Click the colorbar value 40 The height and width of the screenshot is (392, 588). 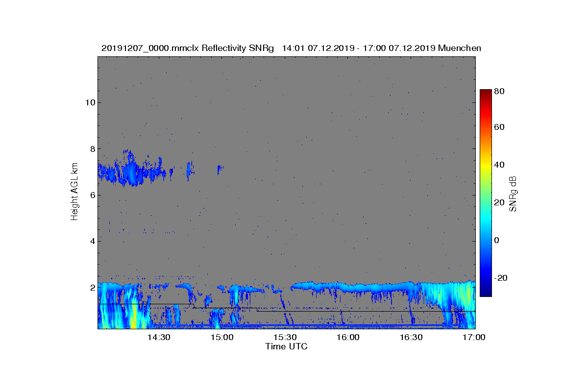pyautogui.click(x=500, y=165)
